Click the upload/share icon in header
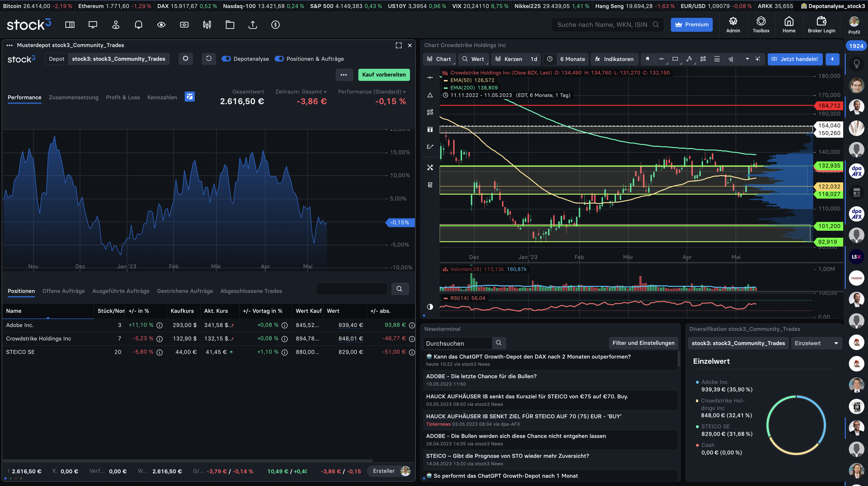 click(253, 25)
